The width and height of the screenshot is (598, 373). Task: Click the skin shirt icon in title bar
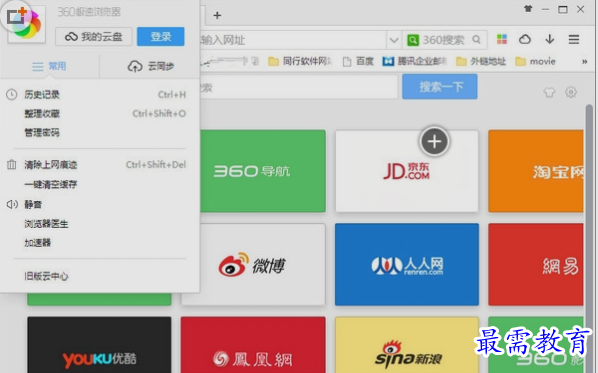point(528,9)
